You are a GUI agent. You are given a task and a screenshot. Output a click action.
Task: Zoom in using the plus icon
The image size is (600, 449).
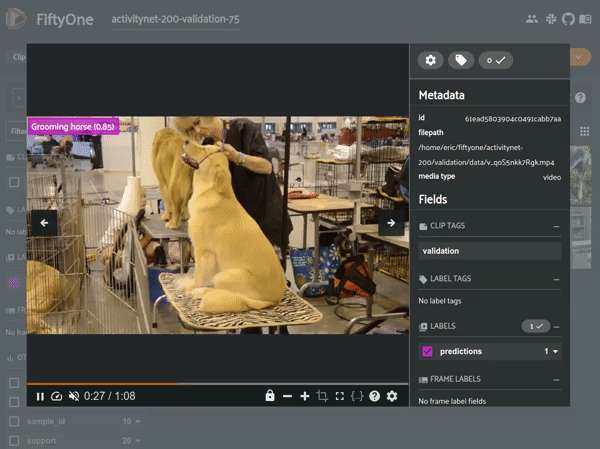[x=305, y=397]
